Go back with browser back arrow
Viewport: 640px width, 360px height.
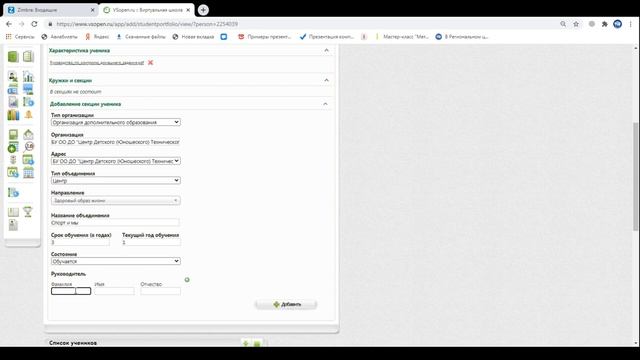[x=9, y=24]
